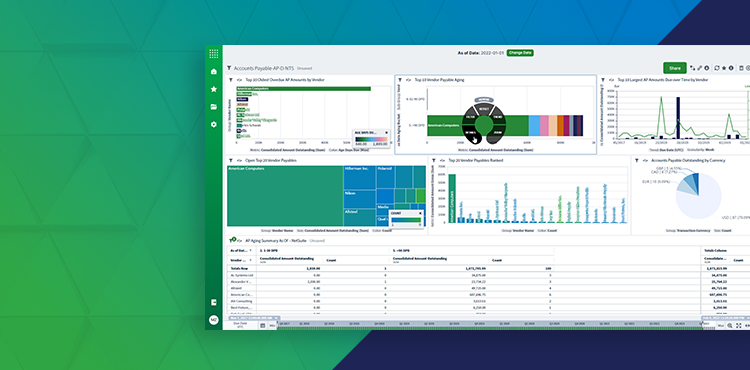Click the Count legend green gradient bar
750x370 pixels.
pos(406,220)
